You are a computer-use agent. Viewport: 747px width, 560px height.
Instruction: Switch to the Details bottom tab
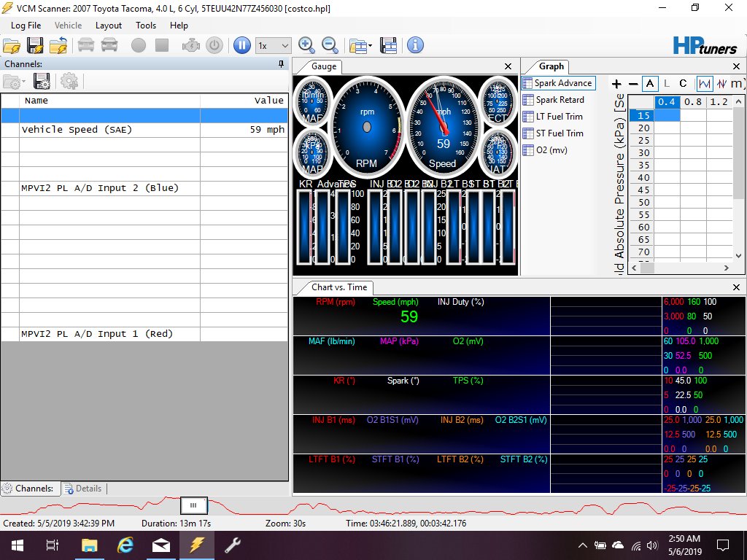(83, 488)
